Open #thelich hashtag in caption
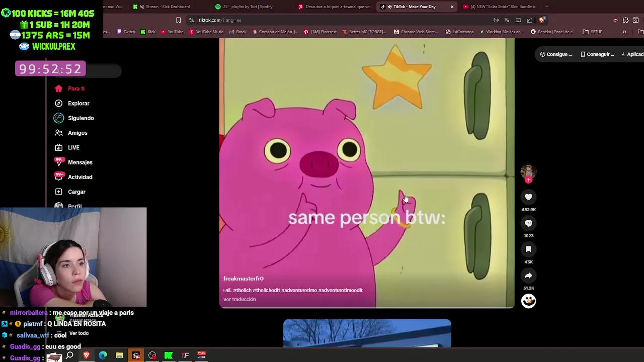 (x=242, y=290)
